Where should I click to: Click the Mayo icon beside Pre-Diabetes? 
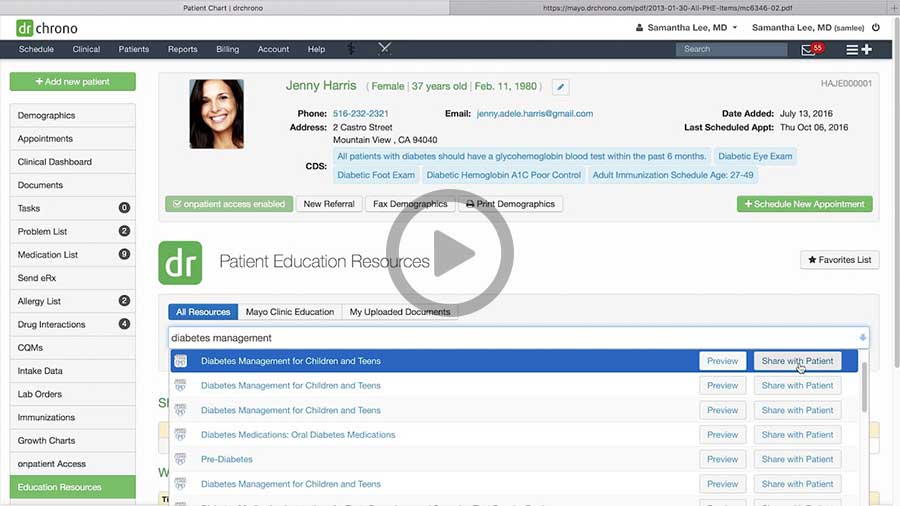click(x=181, y=459)
